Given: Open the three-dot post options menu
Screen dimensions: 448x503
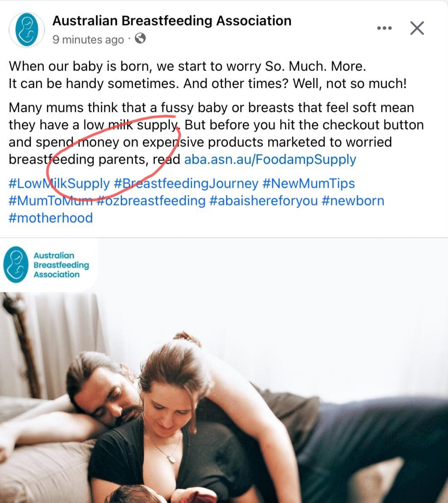Looking at the screenshot, I should pos(384,28).
